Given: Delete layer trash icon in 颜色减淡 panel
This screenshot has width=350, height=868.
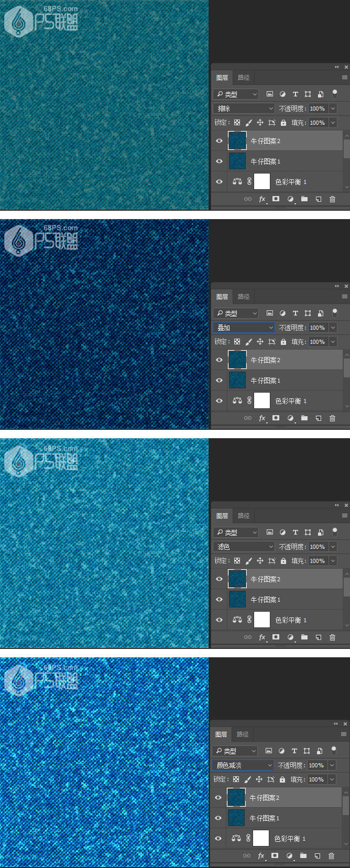Looking at the screenshot, I should [331, 856].
